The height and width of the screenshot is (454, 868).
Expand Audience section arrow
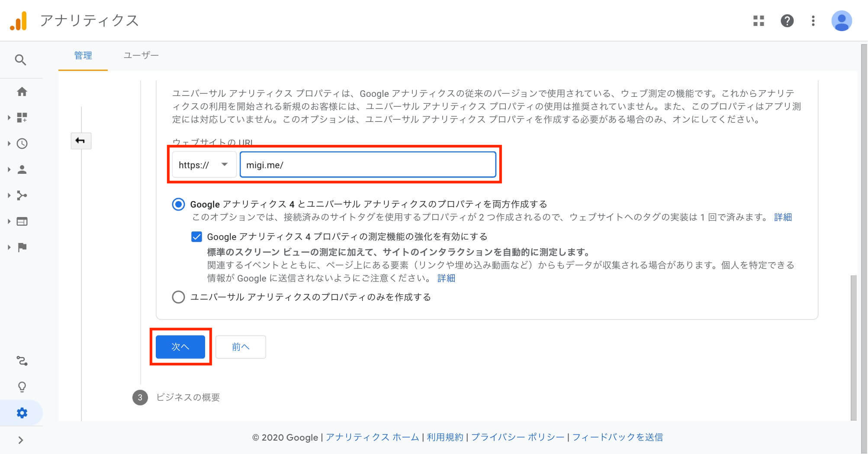click(9, 169)
